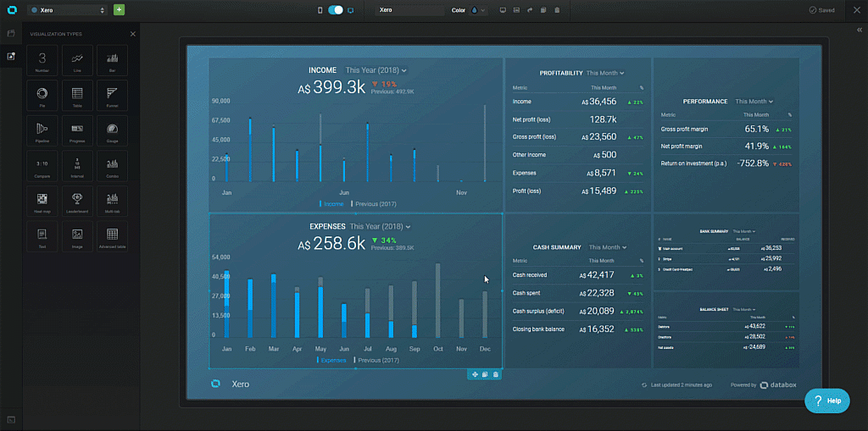Click the background image icon in toolbar

click(516, 10)
